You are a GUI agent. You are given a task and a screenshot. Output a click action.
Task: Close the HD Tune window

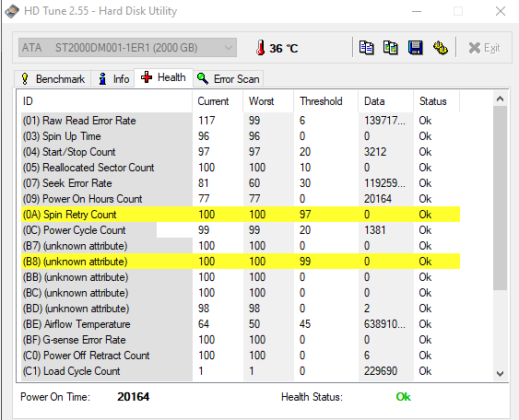(x=501, y=11)
